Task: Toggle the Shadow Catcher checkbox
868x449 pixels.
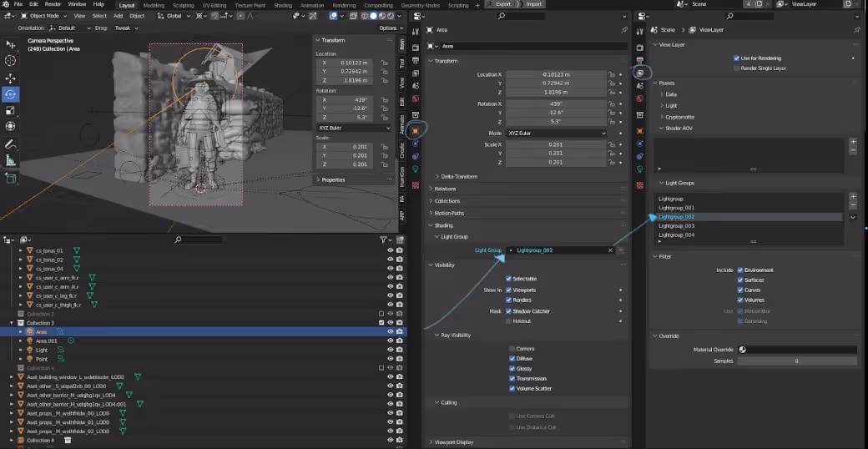Action: click(509, 311)
